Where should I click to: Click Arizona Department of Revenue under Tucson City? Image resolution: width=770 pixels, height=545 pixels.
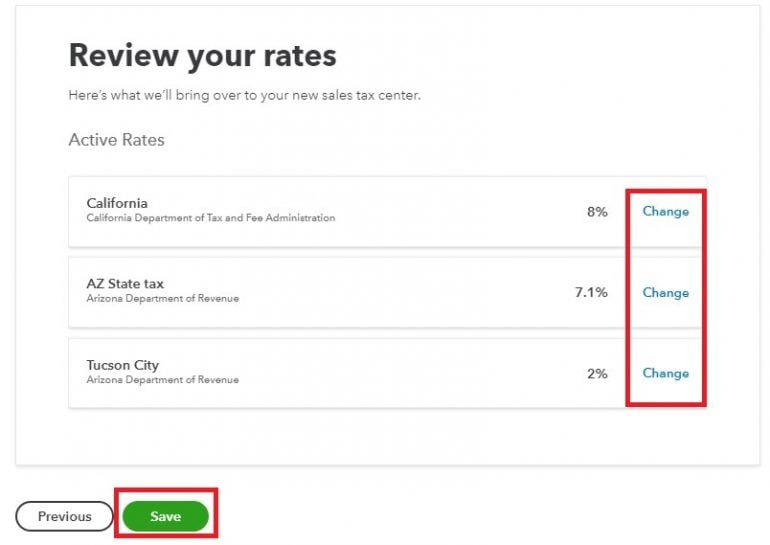tap(162, 380)
